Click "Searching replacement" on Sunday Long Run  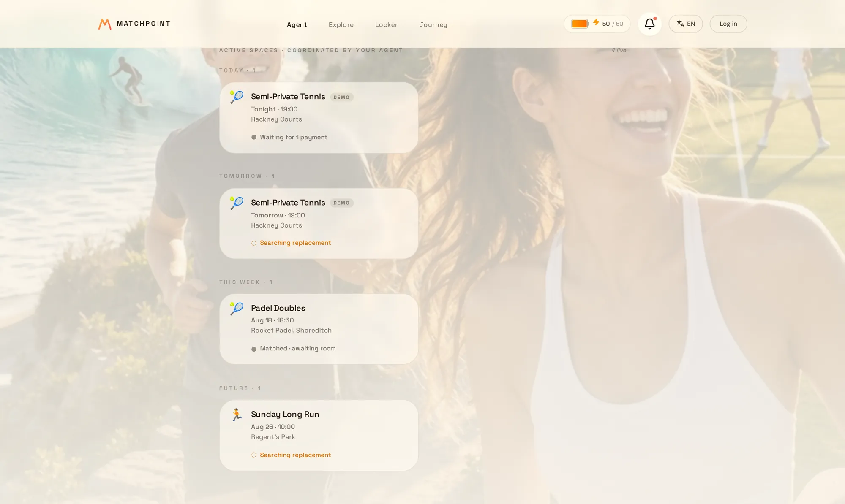point(295,455)
